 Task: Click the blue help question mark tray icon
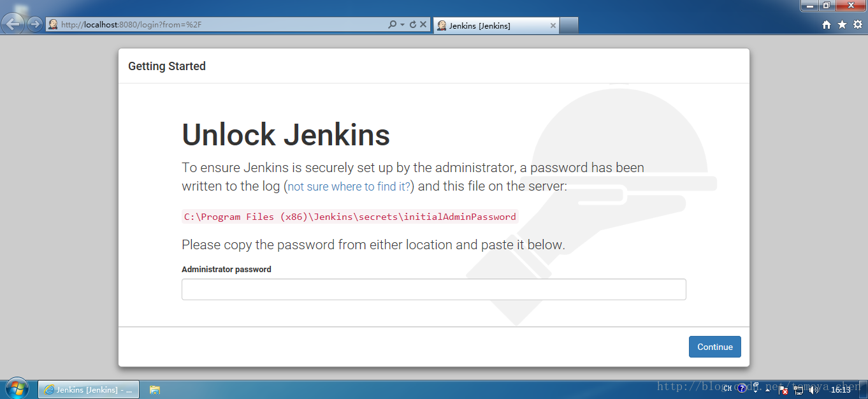pyautogui.click(x=742, y=388)
